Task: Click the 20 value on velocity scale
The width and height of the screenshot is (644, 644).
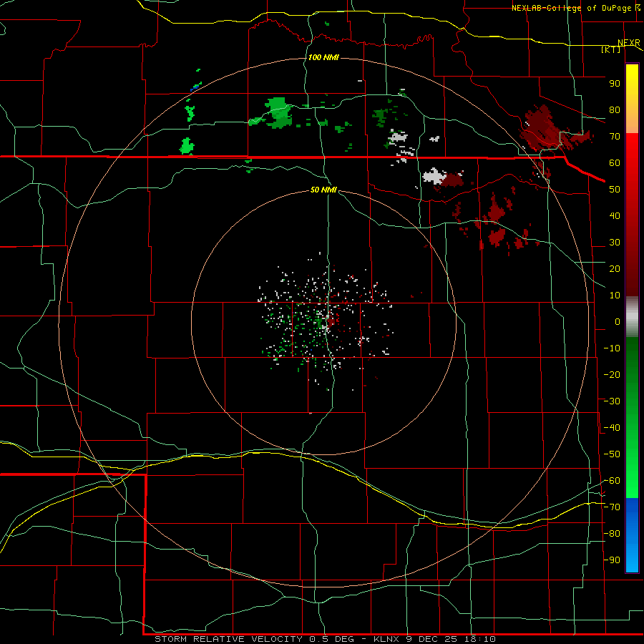Action: pyautogui.click(x=615, y=269)
